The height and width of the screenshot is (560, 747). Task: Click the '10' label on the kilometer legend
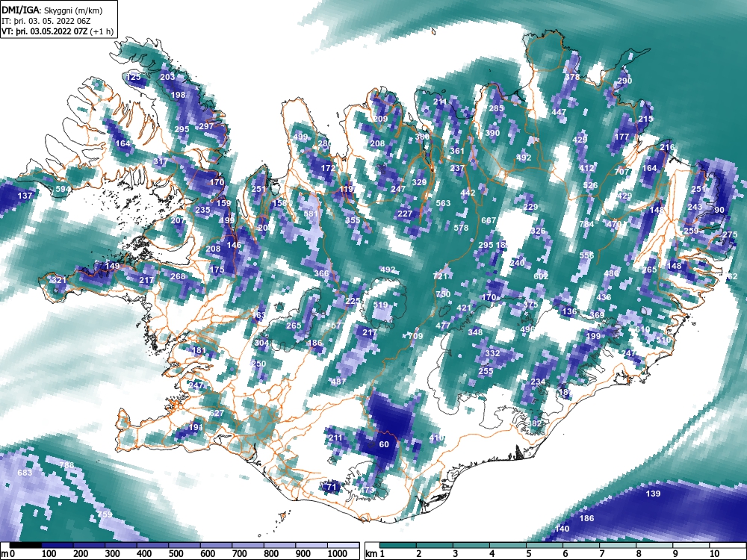pyautogui.click(x=713, y=554)
